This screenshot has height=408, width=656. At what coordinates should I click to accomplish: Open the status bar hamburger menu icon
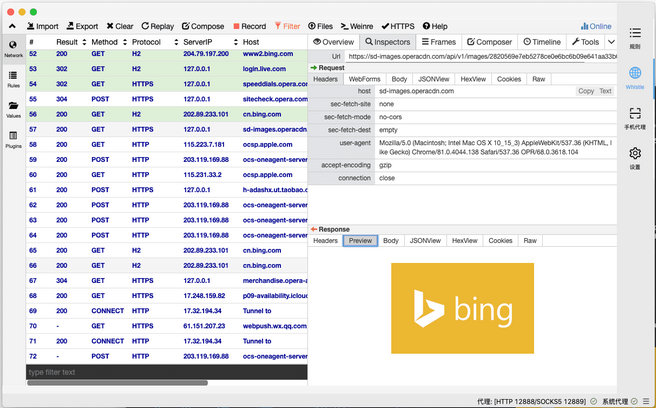tap(647, 401)
